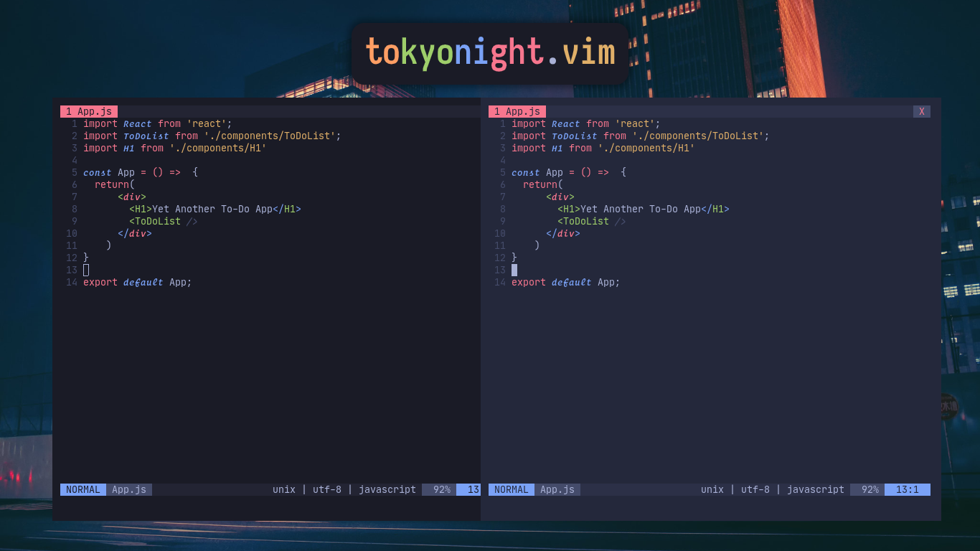Click 13:1 cursor position in right pane

click(x=908, y=489)
